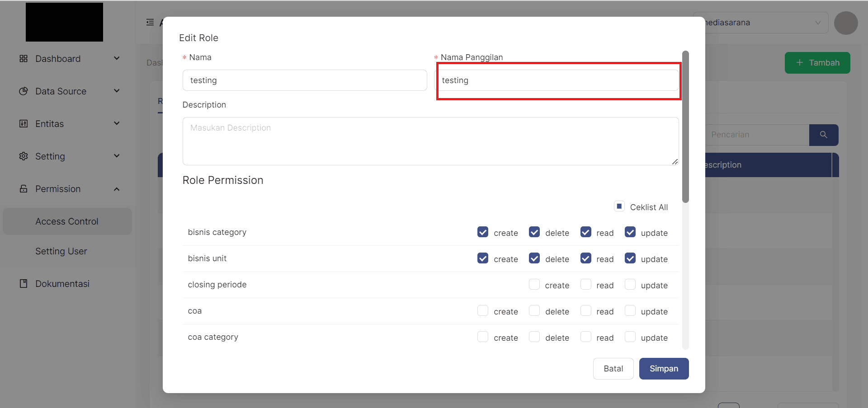Click the Data Source pie chart icon
This screenshot has width=868, height=408.
(24, 91)
